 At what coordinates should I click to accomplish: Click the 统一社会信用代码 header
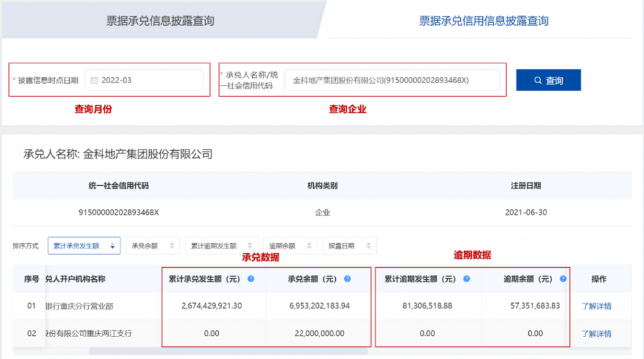pyautogui.click(x=119, y=185)
